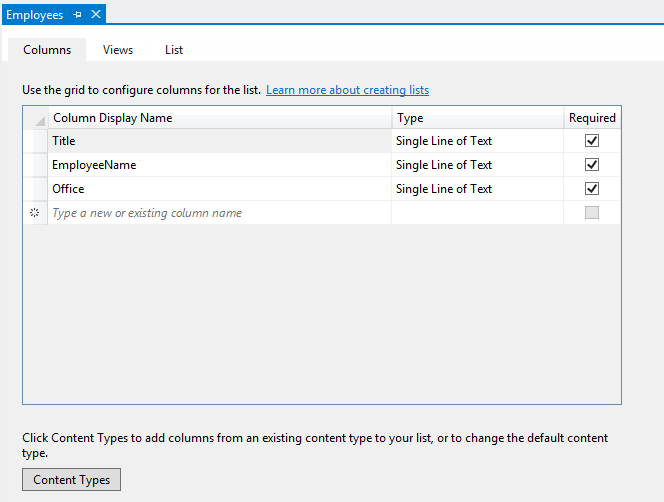Select the Columns tab
This screenshot has height=502, width=664.
point(47,50)
